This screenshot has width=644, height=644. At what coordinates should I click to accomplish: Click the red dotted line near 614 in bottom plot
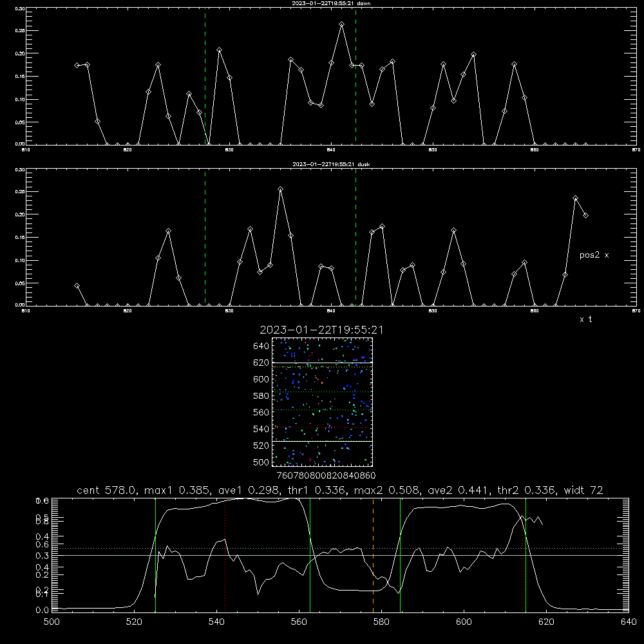click(x=522, y=554)
